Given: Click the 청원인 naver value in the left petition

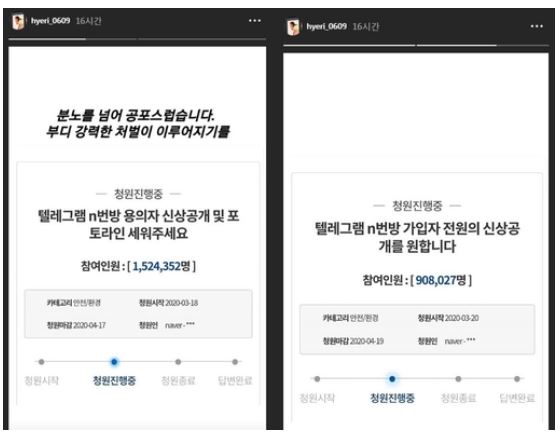Looking at the screenshot, I should (x=180, y=325).
